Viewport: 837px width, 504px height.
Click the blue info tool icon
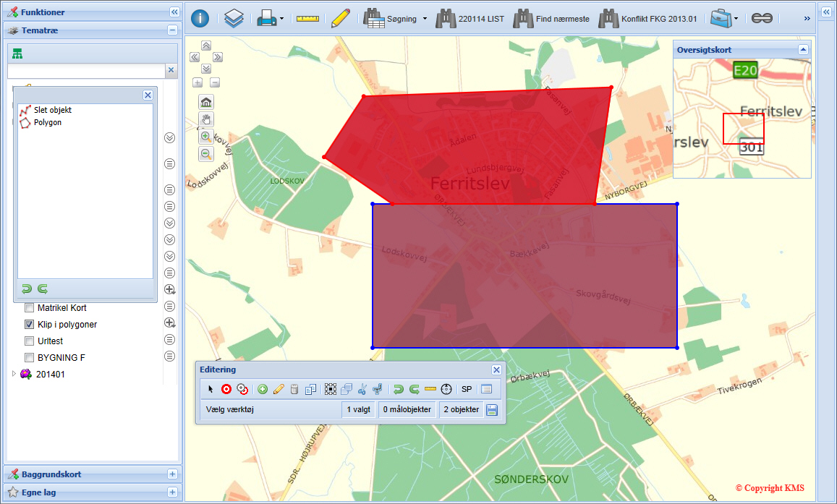click(200, 19)
